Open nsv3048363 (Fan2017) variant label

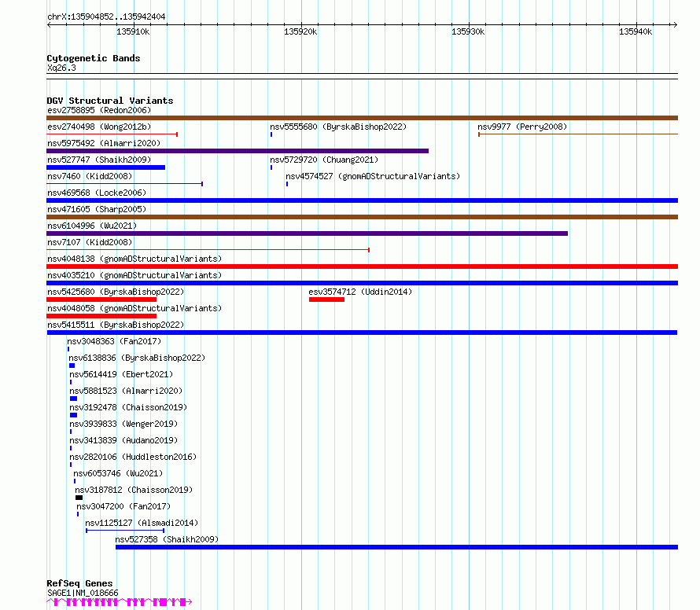click(x=114, y=341)
